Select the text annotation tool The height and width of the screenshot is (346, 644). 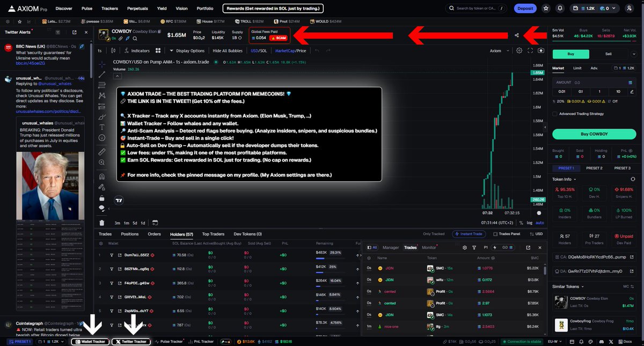tap(102, 127)
